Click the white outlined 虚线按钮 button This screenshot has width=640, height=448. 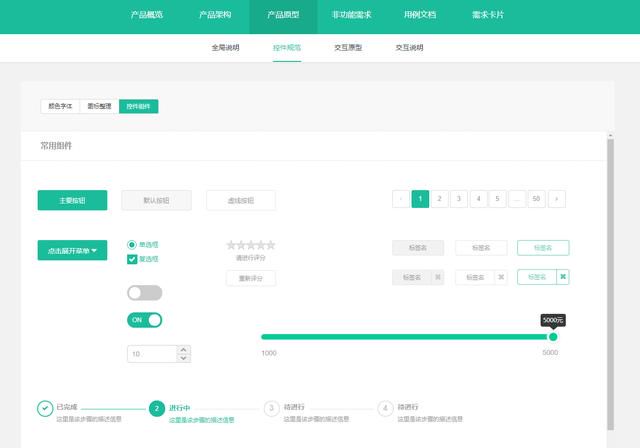coord(241,200)
